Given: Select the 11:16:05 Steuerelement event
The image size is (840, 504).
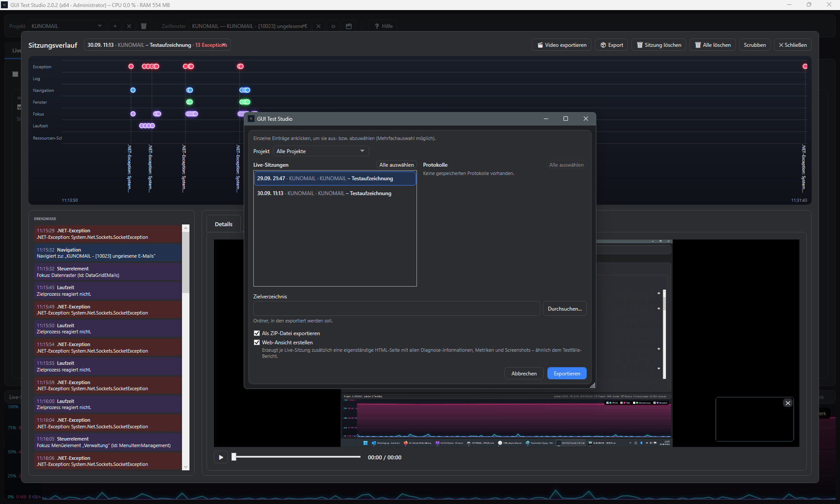Looking at the screenshot, I should coord(108,442).
